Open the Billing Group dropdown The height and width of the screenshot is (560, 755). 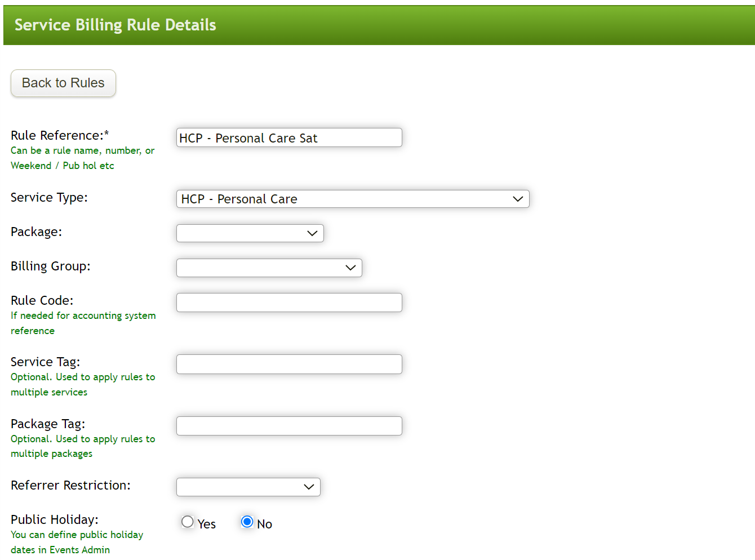click(x=269, y=268)
